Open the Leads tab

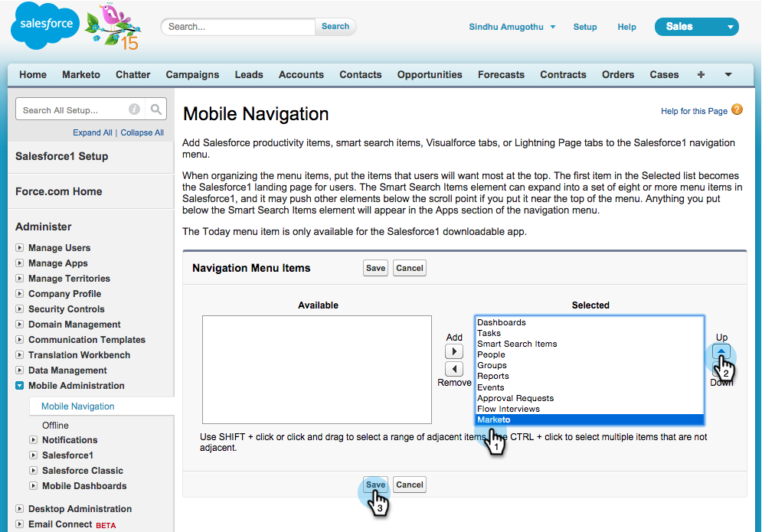[x=249, y=75]
